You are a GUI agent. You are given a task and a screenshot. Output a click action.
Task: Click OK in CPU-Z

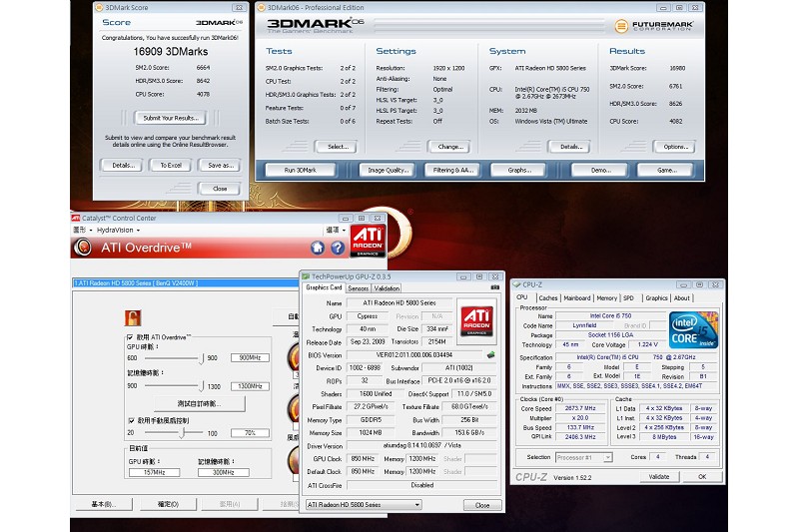[702, 477]
